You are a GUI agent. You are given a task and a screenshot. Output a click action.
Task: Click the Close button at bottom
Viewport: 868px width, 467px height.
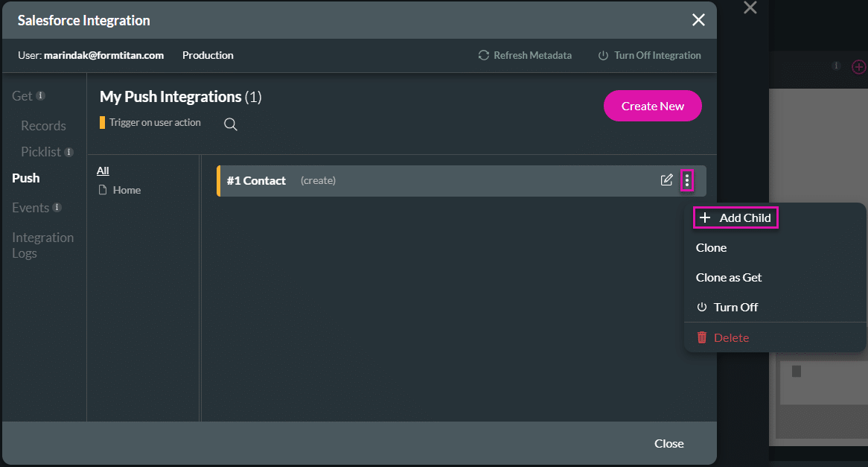(668, 443)
